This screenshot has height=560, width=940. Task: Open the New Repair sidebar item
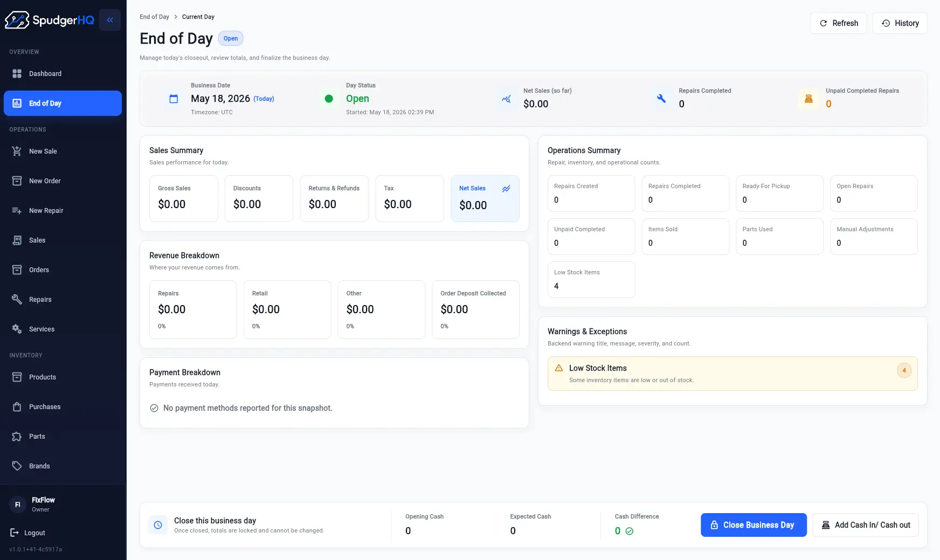pos(63,211)
